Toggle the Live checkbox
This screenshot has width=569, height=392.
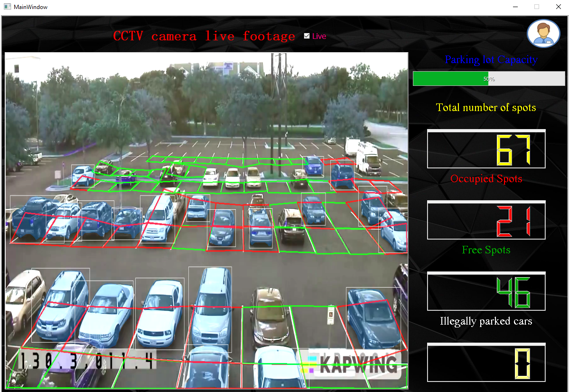[x=307, y=36]
